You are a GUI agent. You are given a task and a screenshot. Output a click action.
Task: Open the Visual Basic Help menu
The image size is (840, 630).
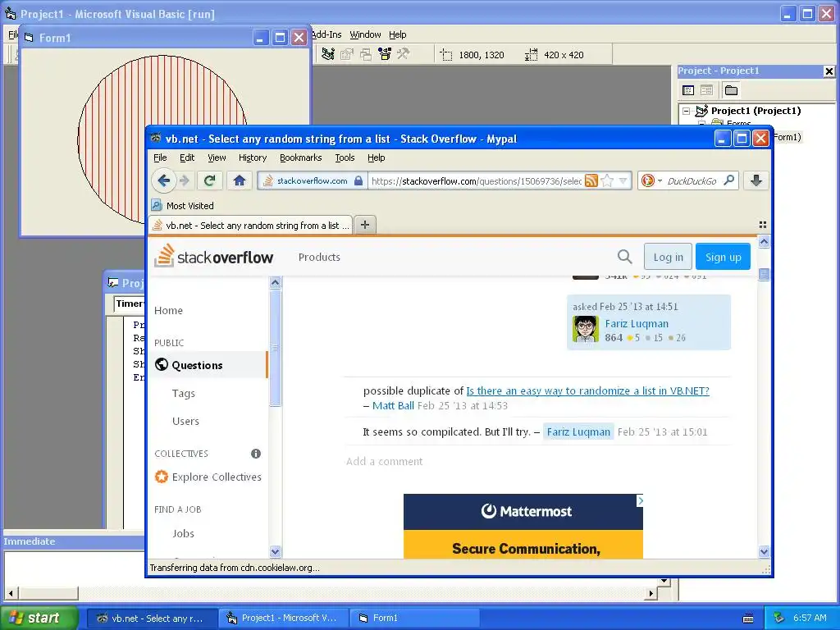pos(398,34)
